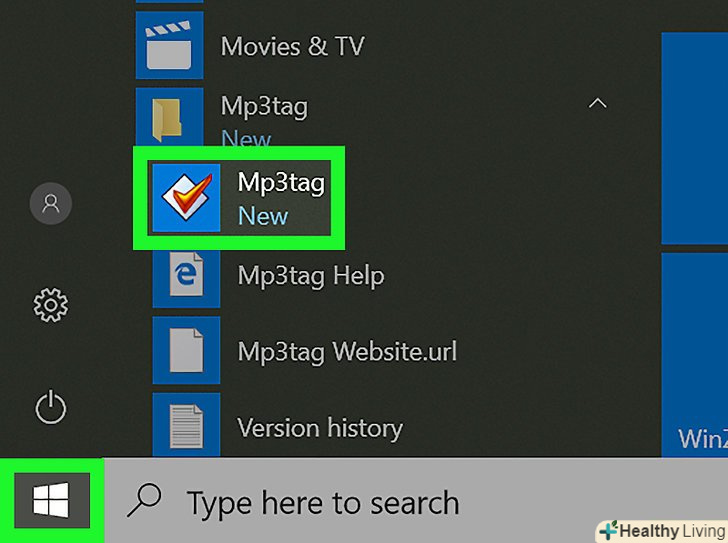Click in the Type here to search box
Image resolution: width=728 pixels, height=543 pixels.
coord(416,500)
